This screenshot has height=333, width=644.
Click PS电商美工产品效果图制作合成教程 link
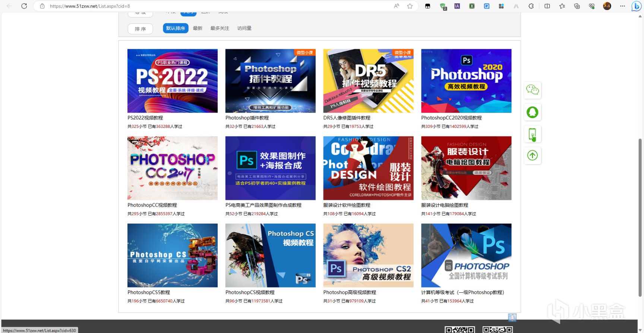pyautogui.click(x=263, y=205)
